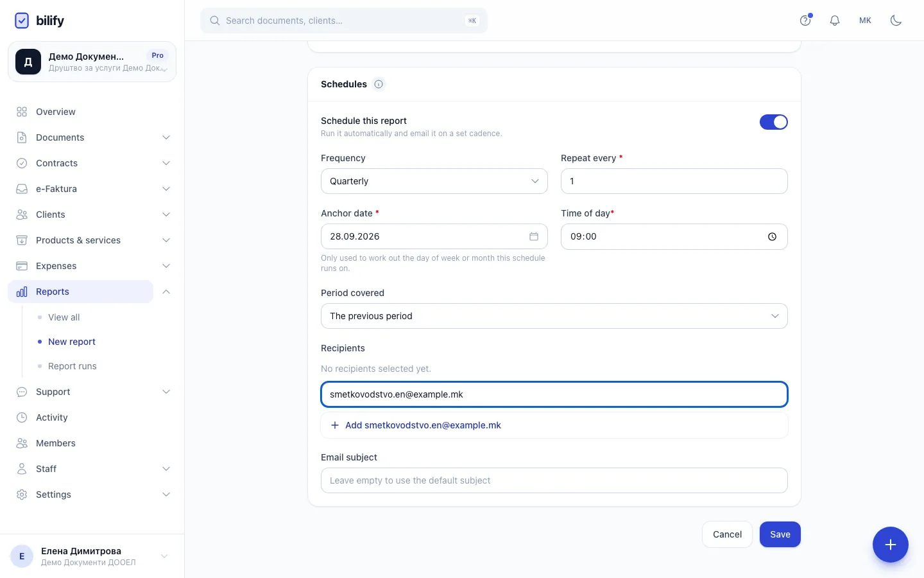This screenshot has width=924, height=578.
Task: Click the Anchor date field
Action: coord(434,236)
